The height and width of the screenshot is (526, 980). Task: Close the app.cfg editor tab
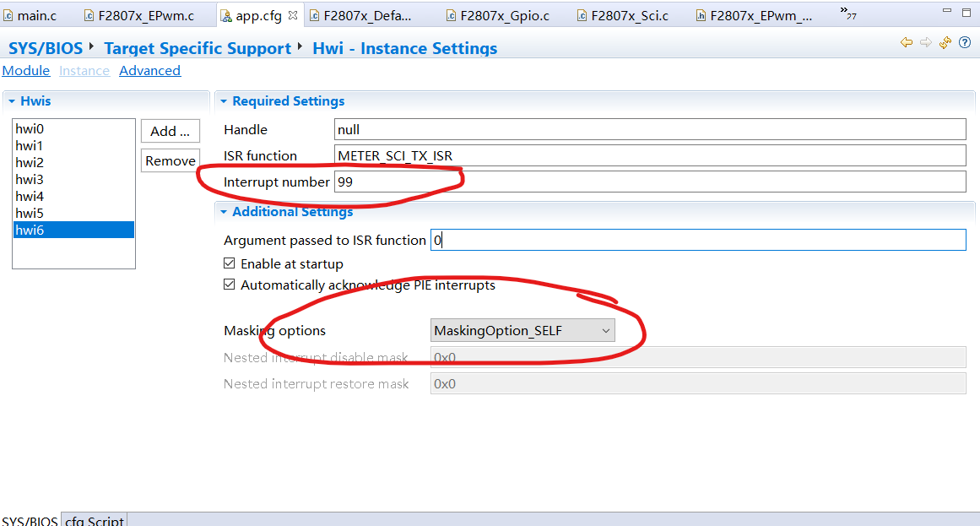coord(293,16)
